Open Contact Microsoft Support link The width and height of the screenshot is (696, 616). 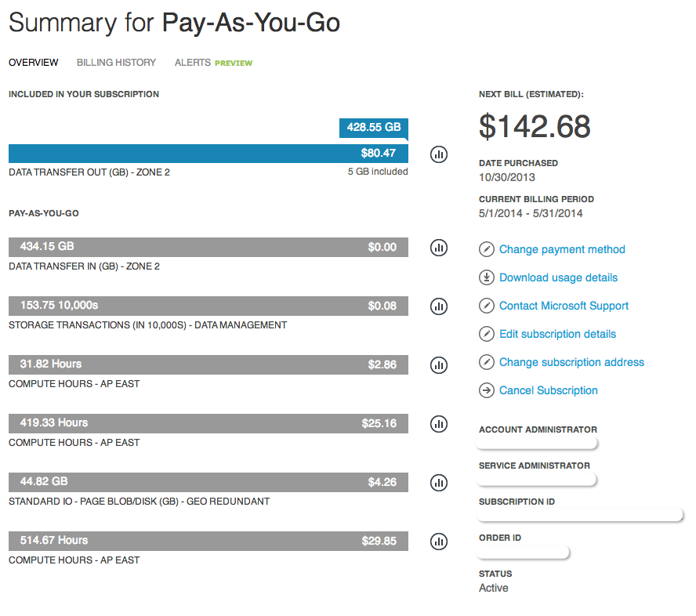point(564,306)
